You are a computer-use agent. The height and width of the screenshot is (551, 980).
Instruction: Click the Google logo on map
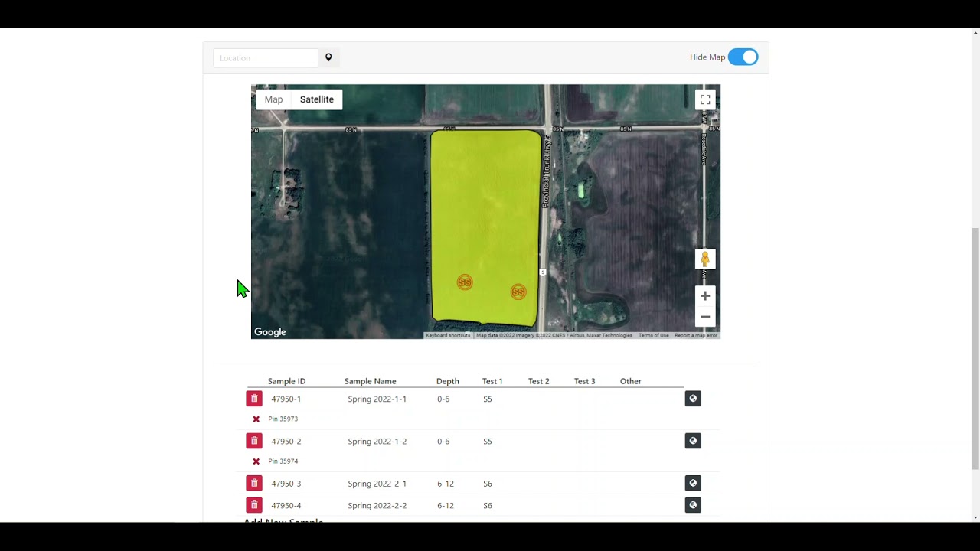[270, 332]
